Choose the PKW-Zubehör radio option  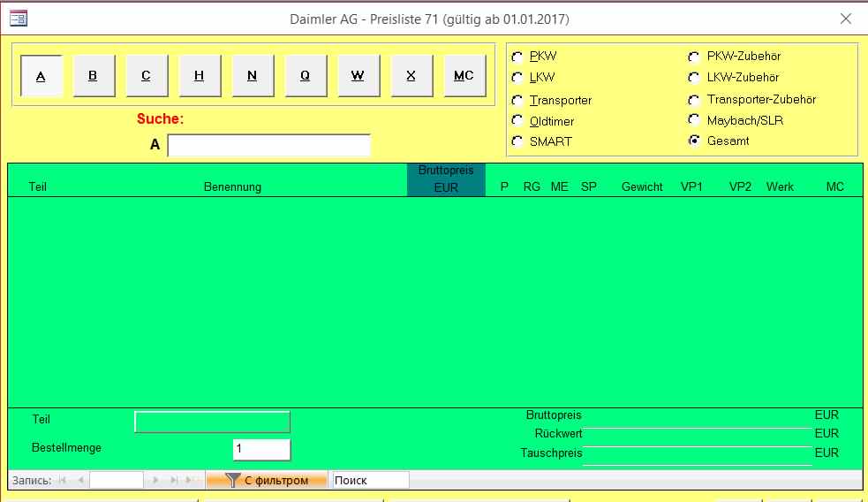pos(694,57)
